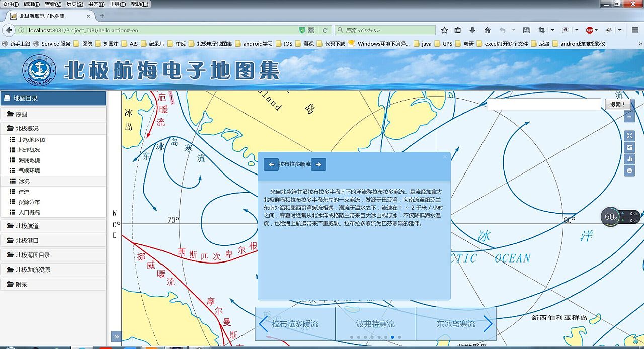Select the highlighted pagination dot in the carousel
This screenshot has width=644, height=349.
(392, 337)
